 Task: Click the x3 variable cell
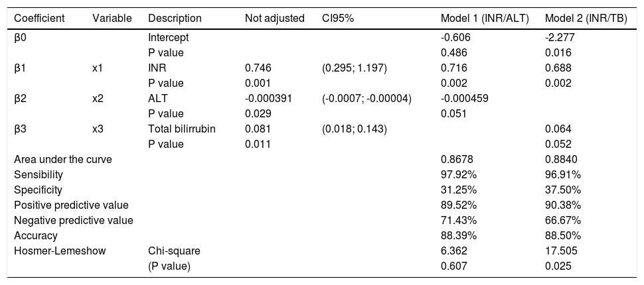[x=98, y=128]
